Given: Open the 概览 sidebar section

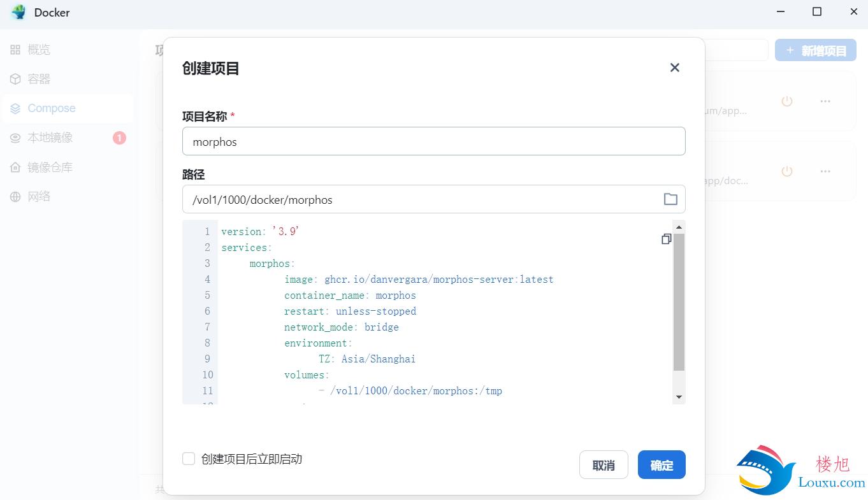Looking at the screenshot, I should point(68,50).
